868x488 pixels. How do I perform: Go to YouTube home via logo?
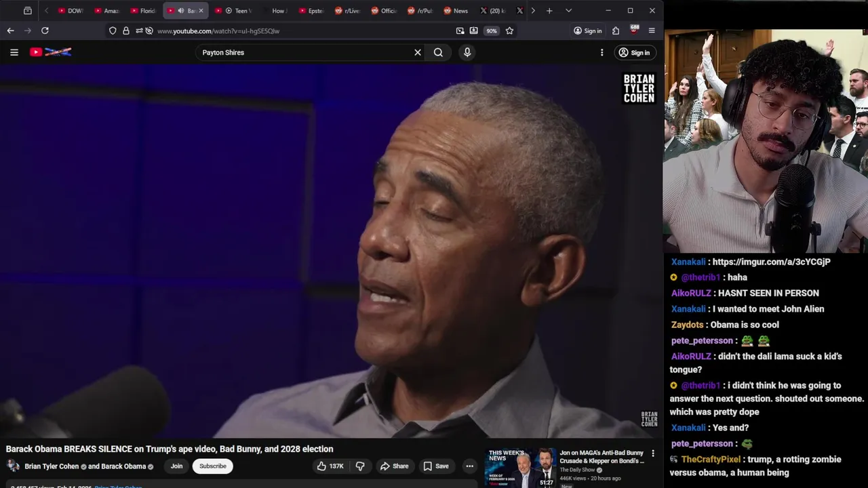point(51,52)
